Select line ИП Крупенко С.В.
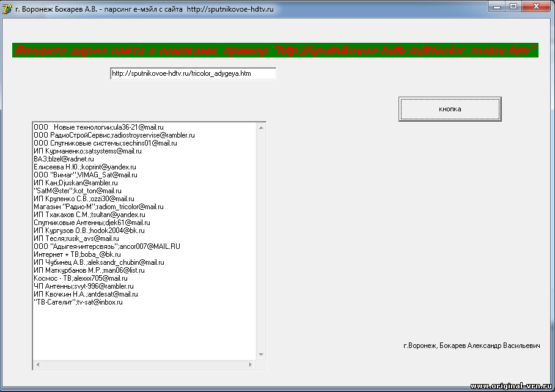This screenshot has width=555, height=392. [x=84, y=199]
